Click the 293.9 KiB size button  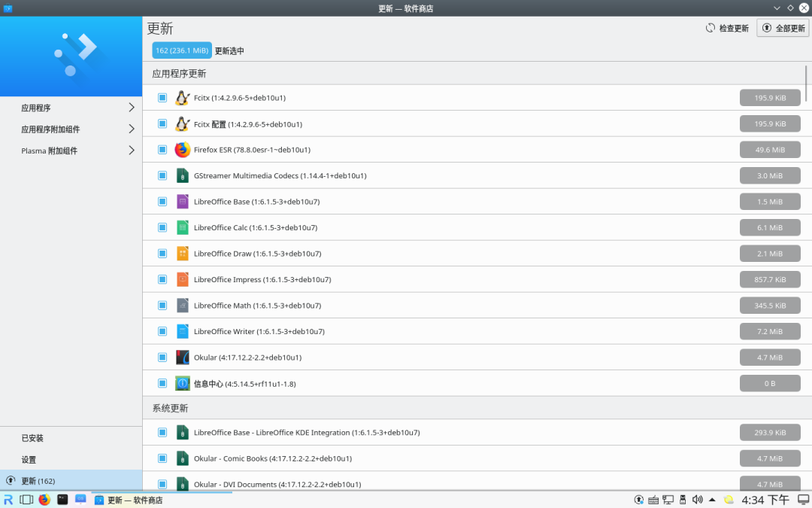point(770,432)
